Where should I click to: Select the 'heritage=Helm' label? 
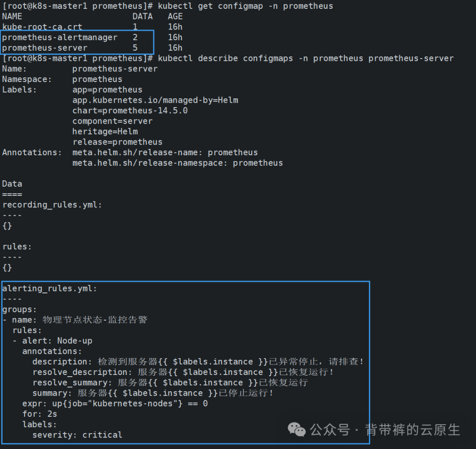click(105, 131)
